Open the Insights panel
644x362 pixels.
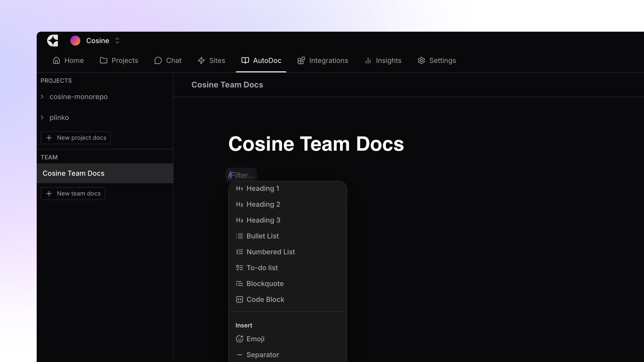click(x=383, y=60)
